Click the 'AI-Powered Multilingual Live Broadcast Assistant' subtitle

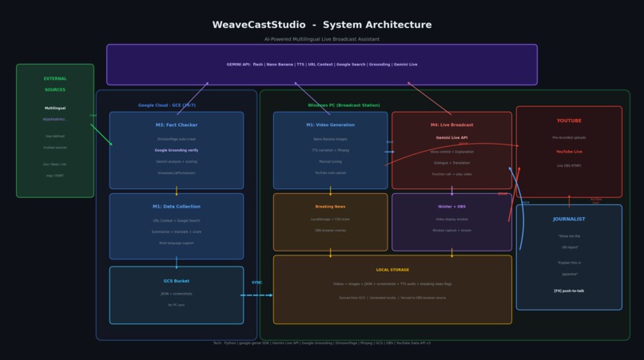coord(321,39)
